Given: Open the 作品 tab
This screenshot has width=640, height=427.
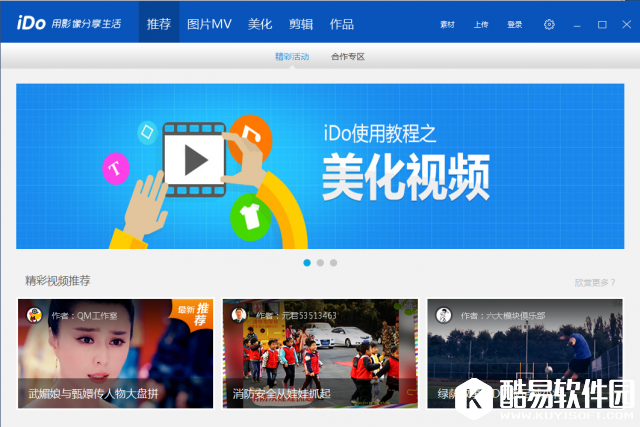Looking at the screenshot, I should point(342,24).
